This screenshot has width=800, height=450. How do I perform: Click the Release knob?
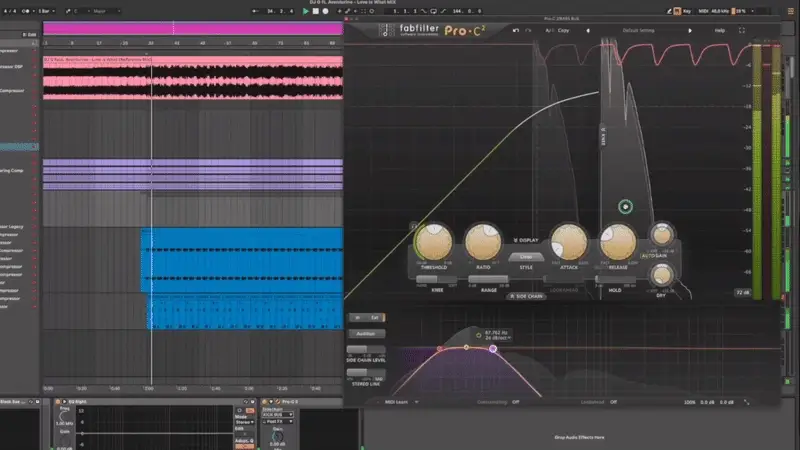618,243
